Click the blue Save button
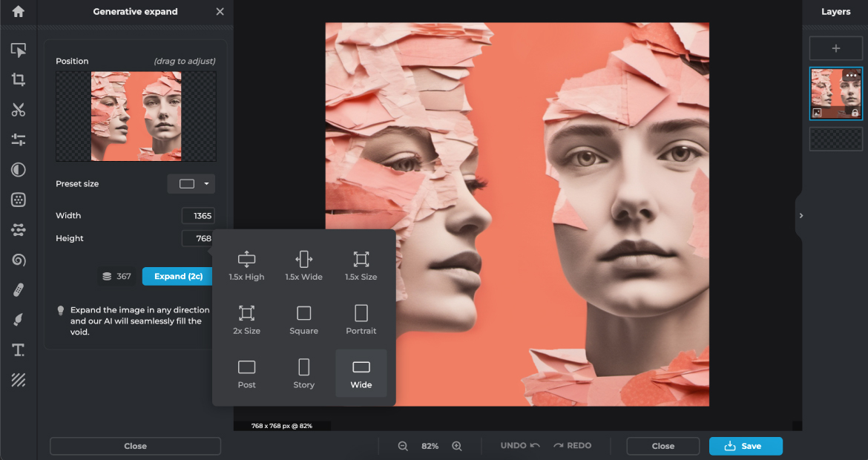The height and width of the screenshot is (460, 868). [745, 446]
